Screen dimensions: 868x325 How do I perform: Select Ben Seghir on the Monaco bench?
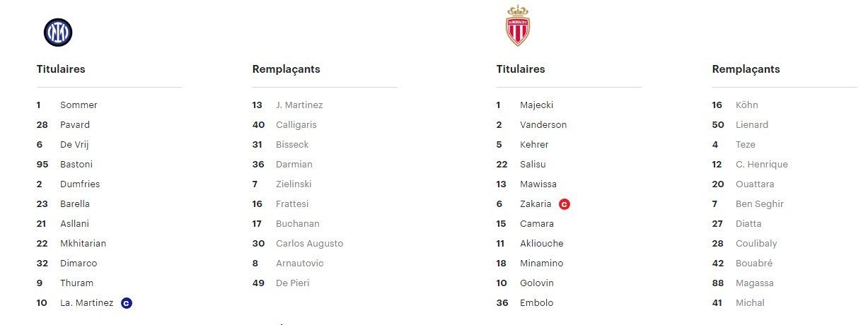759,204
